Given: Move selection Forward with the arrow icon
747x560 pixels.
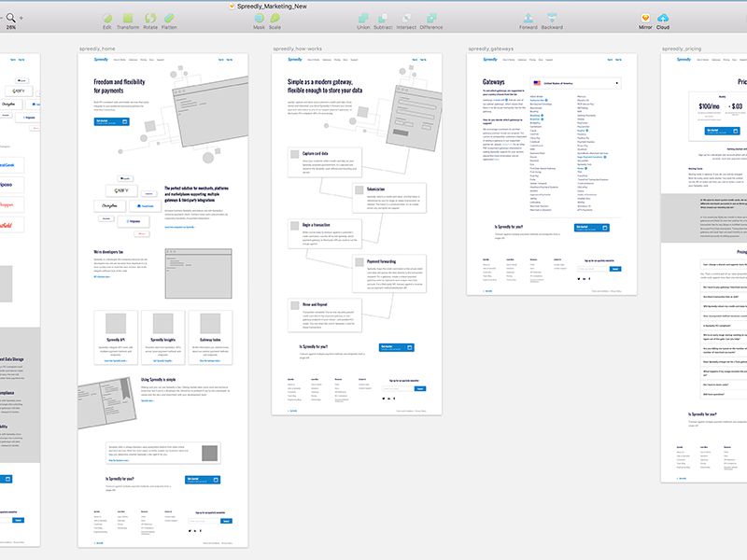Looking at the screenshot, I should tap(529, 18).
